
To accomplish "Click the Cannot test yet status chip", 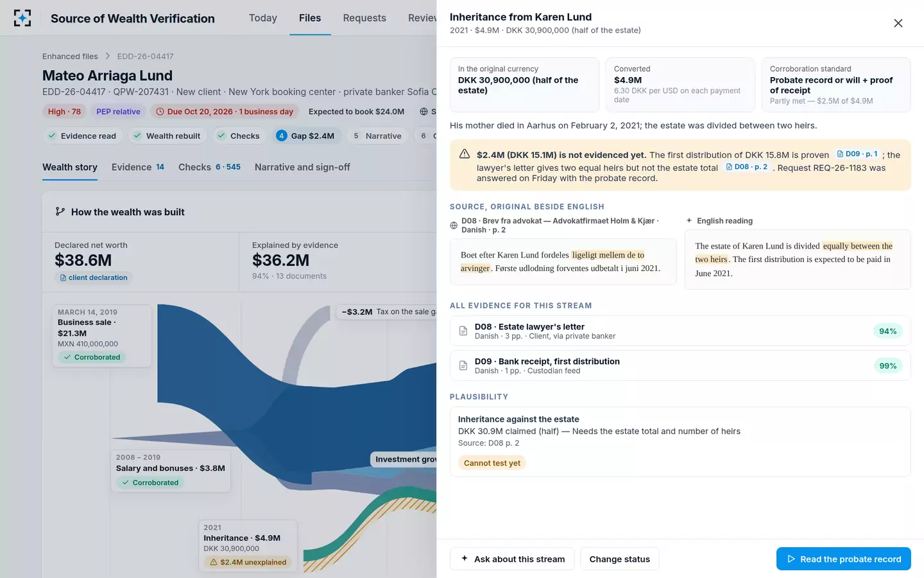I will pyautogui.click(x=492, y=462).
